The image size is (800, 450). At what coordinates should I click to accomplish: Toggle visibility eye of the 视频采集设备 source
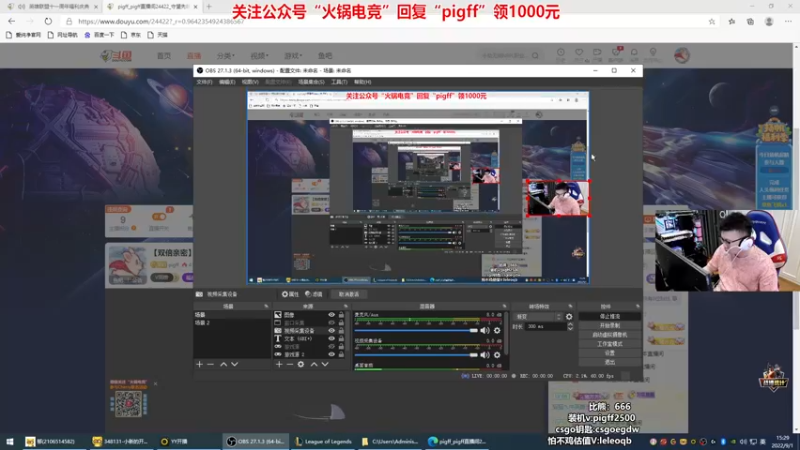332,331
